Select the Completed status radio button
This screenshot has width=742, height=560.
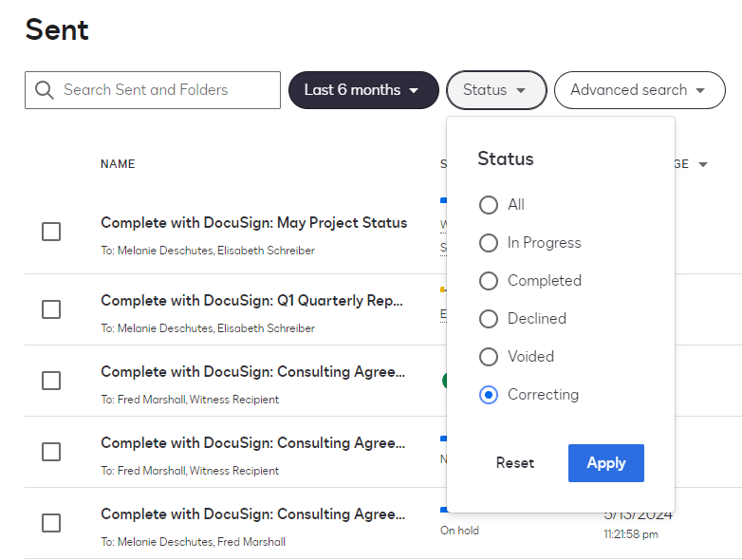pos(489,281)
